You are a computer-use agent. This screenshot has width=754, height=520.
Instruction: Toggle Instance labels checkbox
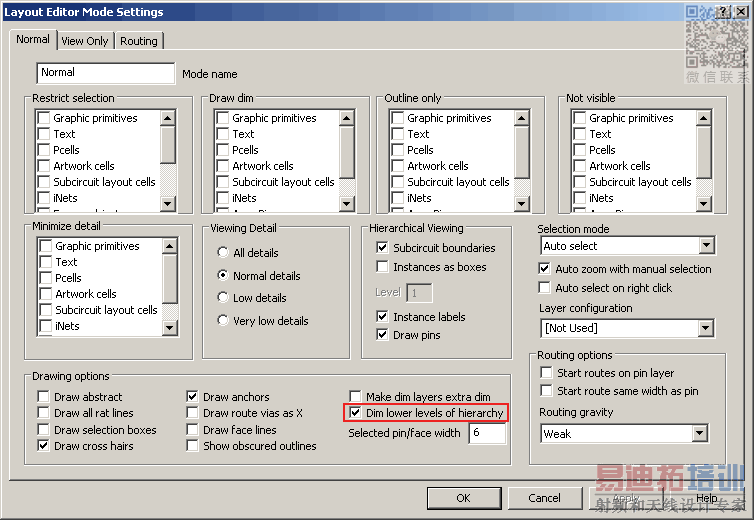pyautogui.click(x=382, y=317)
